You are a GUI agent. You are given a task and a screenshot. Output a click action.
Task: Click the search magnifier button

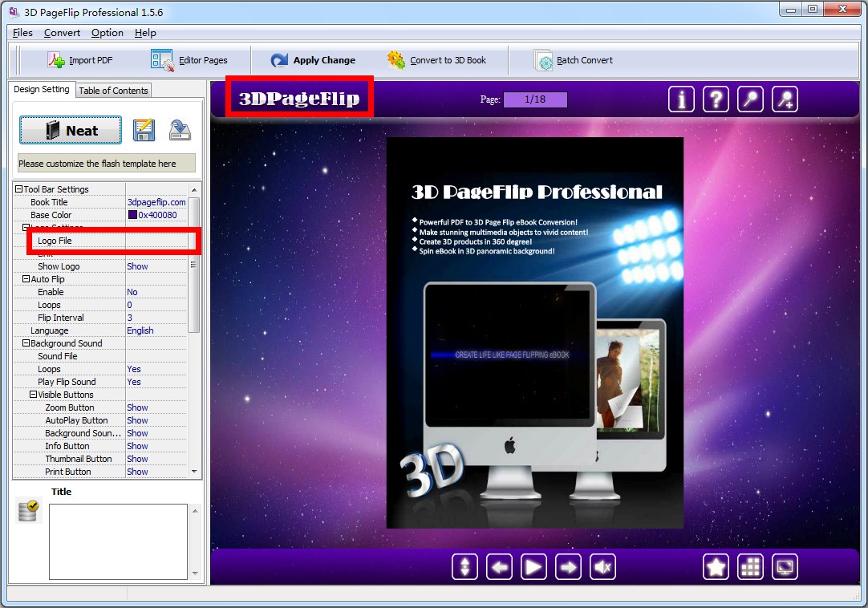(x=751, y=99)
